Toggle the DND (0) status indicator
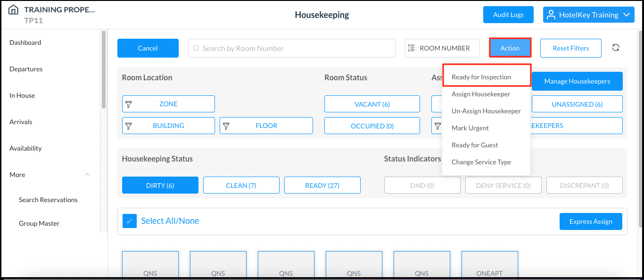The width and height of the screenshot is (644, 280). click(x=422, y=185)
